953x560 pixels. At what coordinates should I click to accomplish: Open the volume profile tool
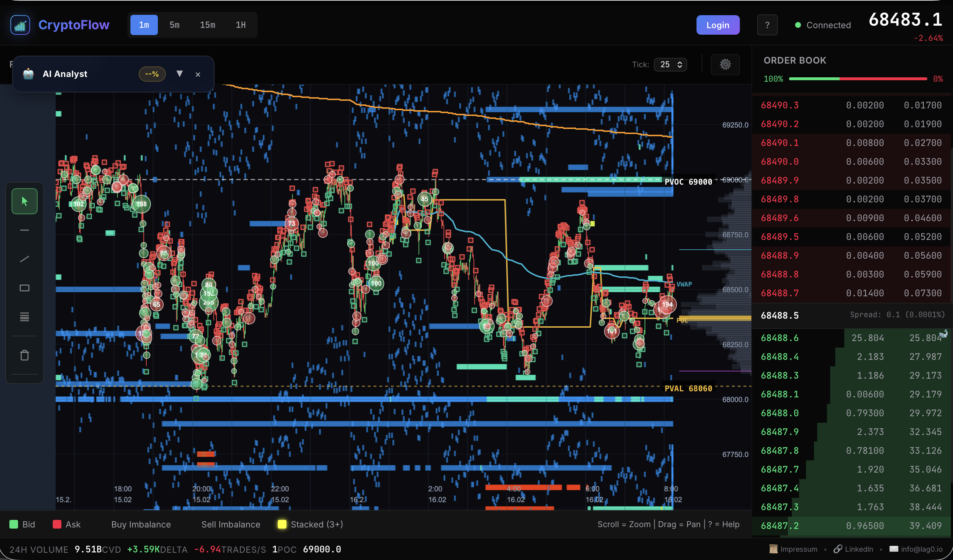coord(24,317)
